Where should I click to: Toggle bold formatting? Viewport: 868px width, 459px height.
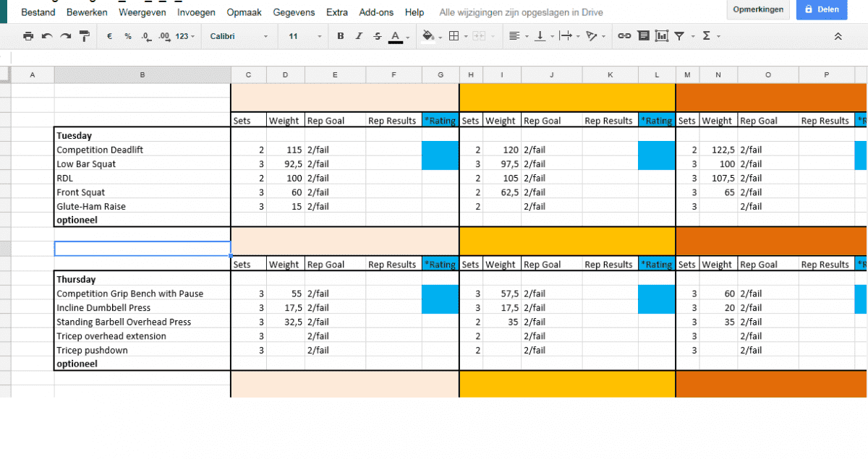[x=340, y=35]
